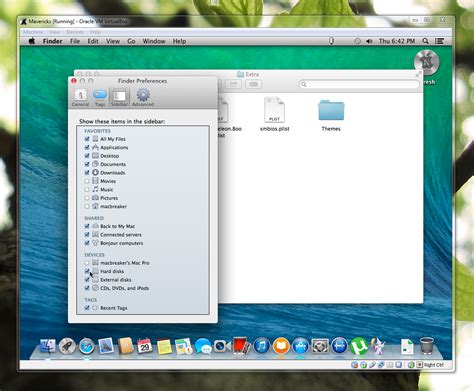Open smbios.plist file icon
474x391 pixels.
tap(274, 110)
